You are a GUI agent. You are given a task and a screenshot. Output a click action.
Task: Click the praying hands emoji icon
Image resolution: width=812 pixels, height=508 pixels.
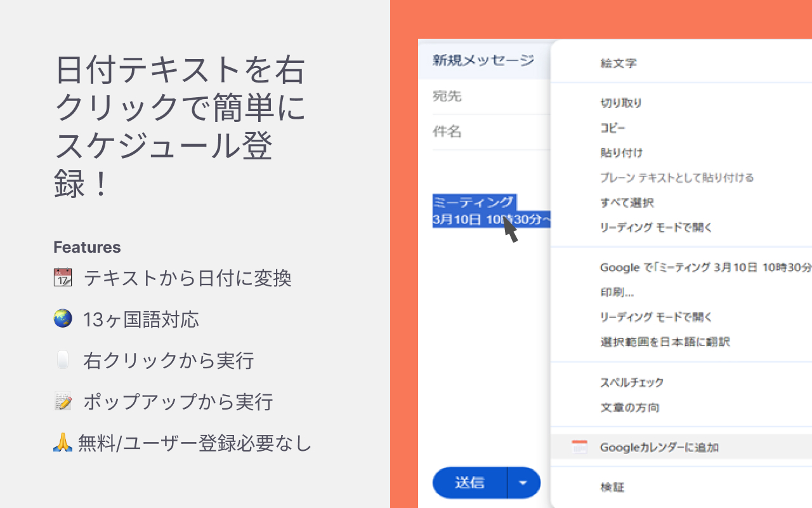pos(63,443)
